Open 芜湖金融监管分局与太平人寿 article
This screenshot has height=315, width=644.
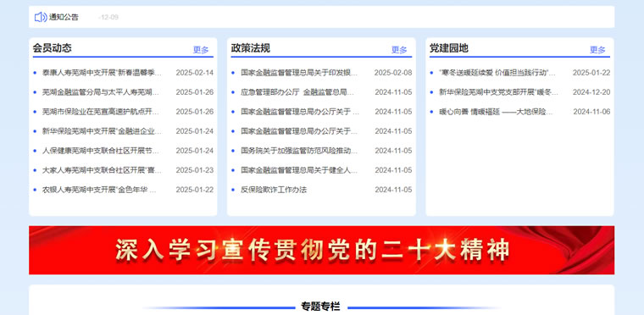(102, 92)
